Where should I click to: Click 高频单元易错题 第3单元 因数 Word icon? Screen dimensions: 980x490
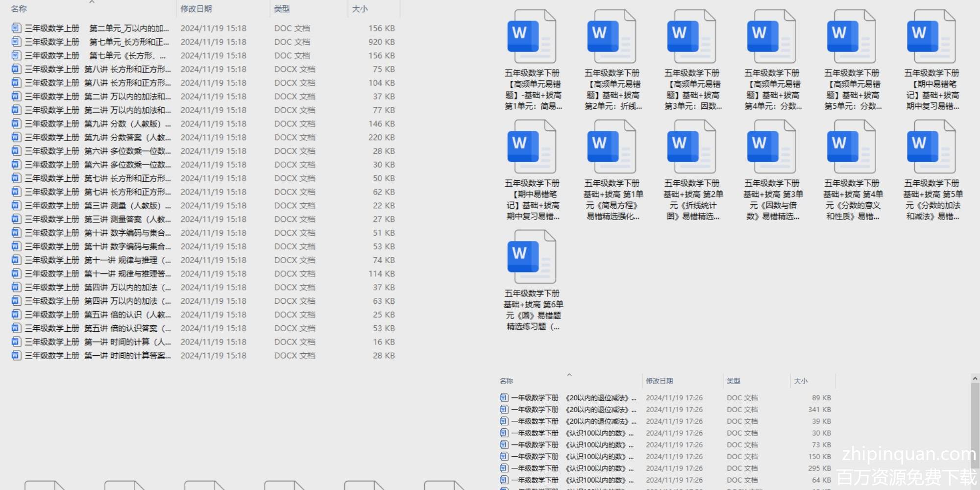coord(691,37)
